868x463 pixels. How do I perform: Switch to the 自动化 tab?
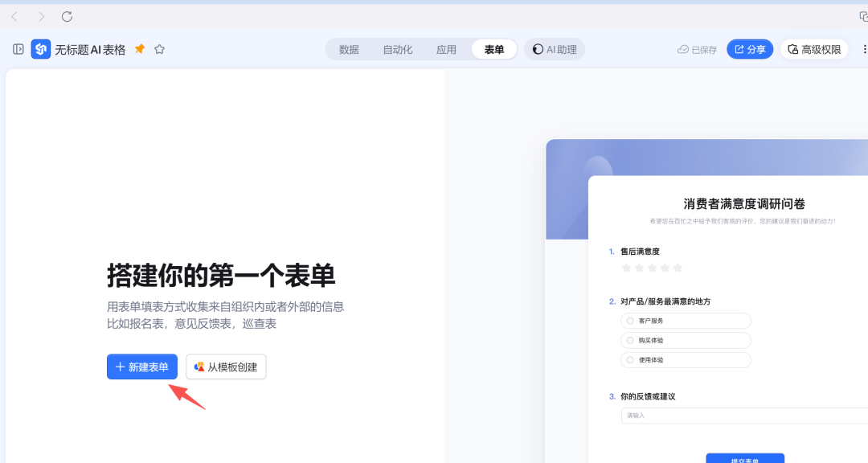[398, 48]
